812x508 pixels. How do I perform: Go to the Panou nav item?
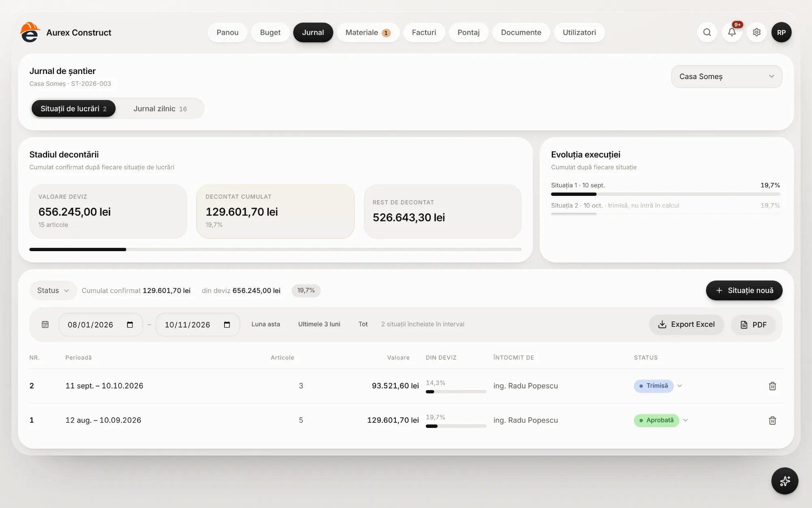pyautogui.click(x=227, y=32)
